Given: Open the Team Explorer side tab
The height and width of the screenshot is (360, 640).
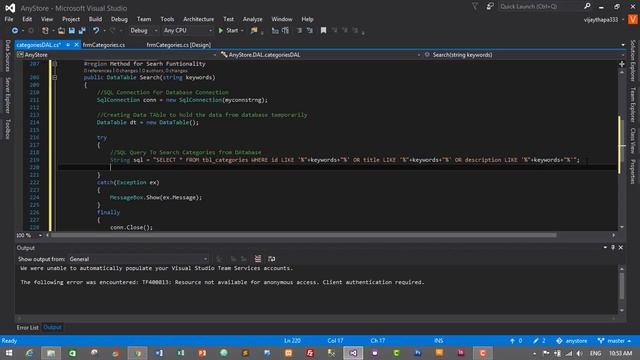Looking at the screenshot, I should [x=633, y=104].
